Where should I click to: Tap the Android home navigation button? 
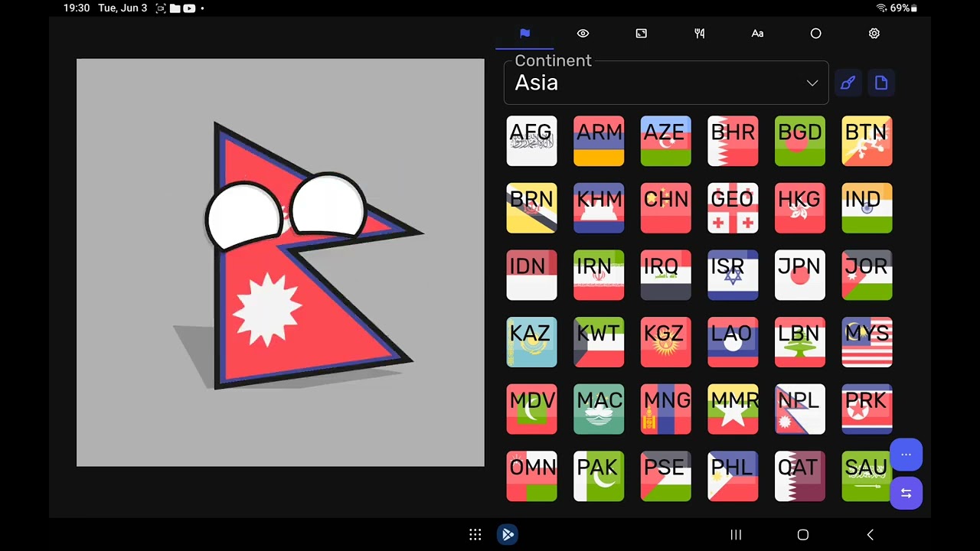pos(803,535)
